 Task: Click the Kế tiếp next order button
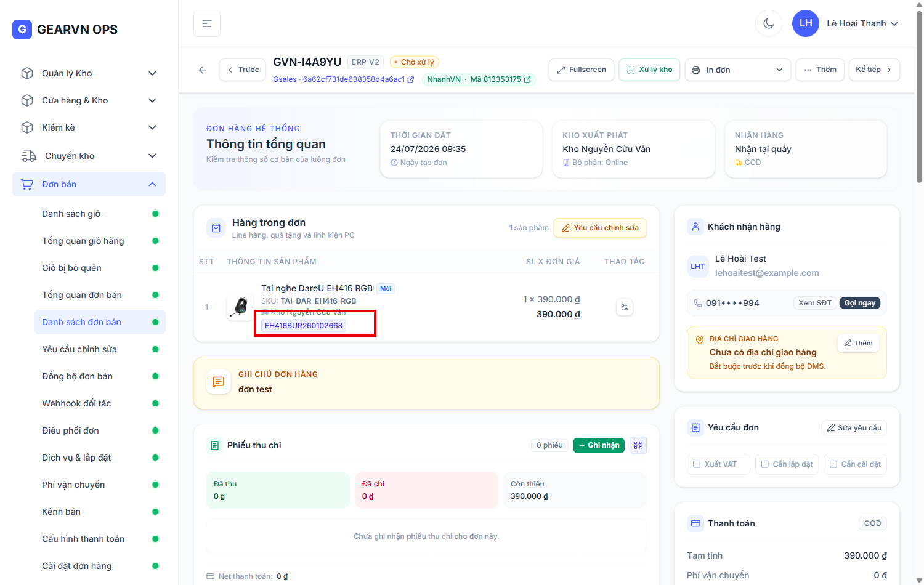[874, 70]
